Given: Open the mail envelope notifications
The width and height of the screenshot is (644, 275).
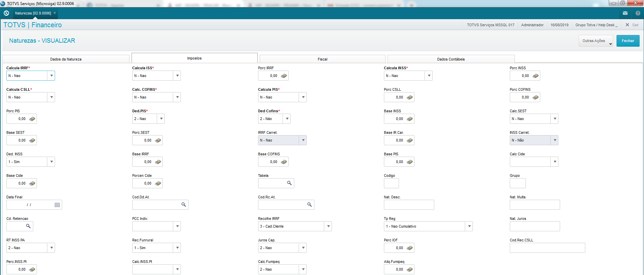Looking at the screenshot, I should pyautogui.click(x=625, y=13).
